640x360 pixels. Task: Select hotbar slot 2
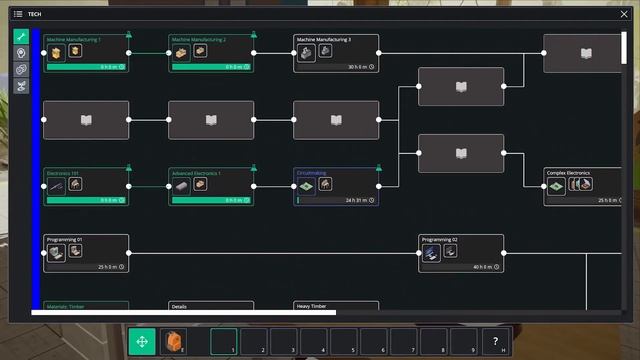254,341
